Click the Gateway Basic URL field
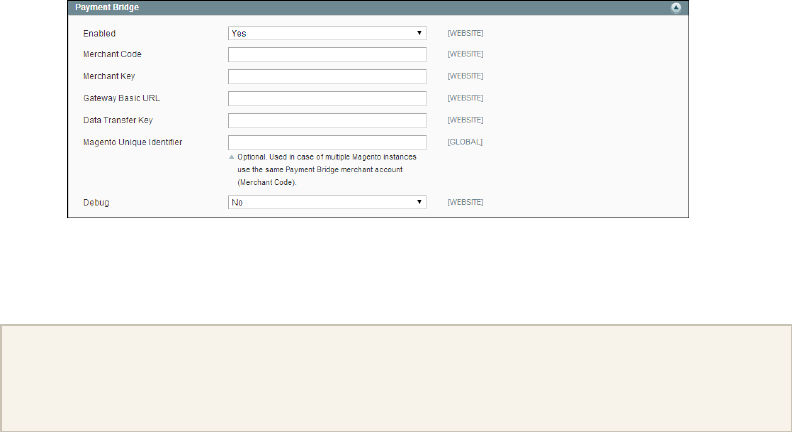 (327, 99)
